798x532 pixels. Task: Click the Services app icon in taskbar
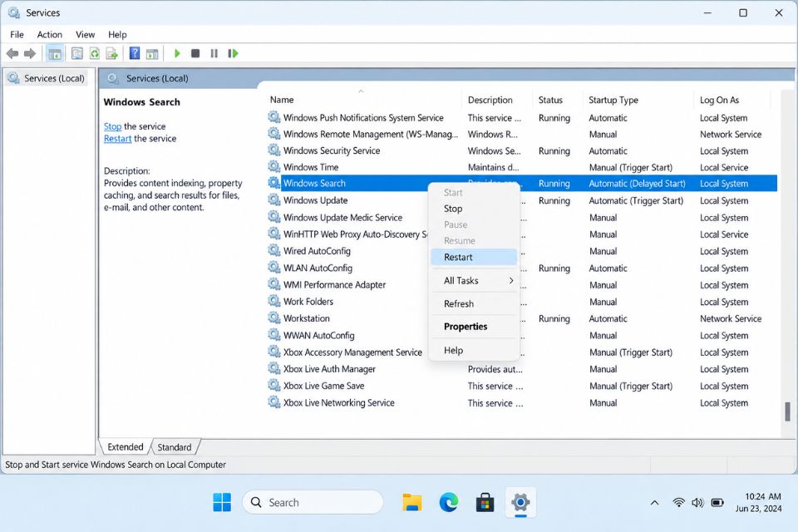520,502
